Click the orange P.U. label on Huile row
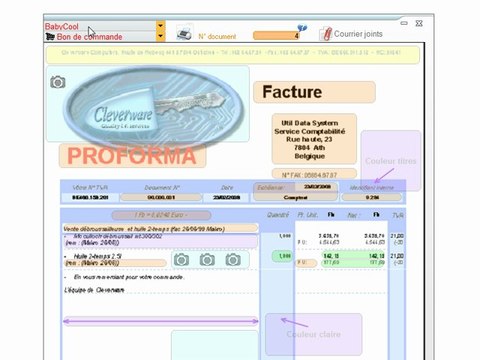The height and width of the screenshot is (360, 480). [306, 263]
